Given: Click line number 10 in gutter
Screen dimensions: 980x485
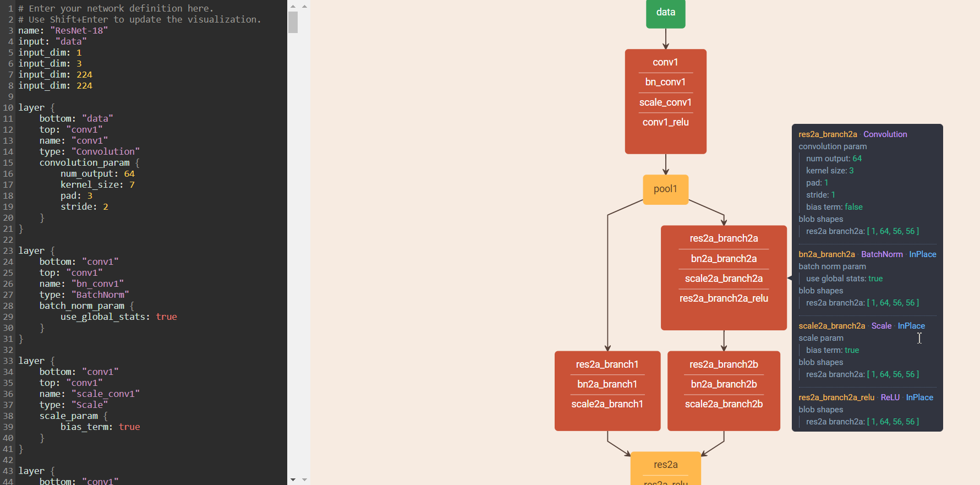Looking at the screenshot, I should click(x=8, y=108).
